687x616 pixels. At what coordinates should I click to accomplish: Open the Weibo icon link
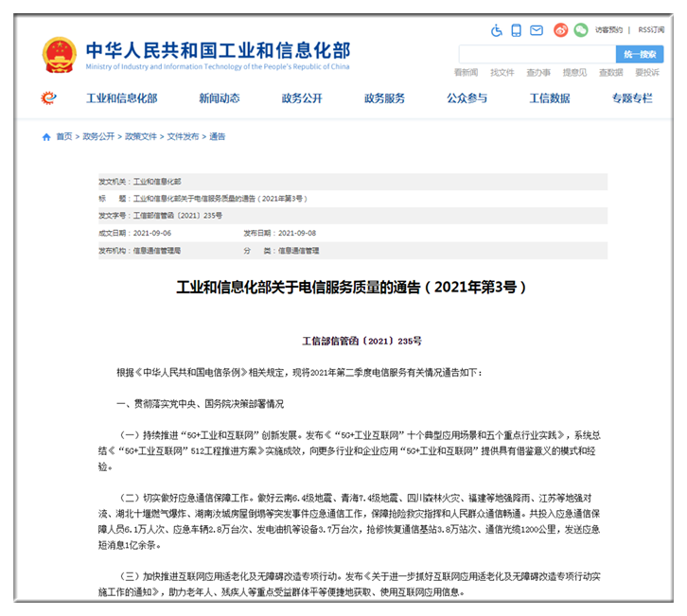tap(560, 30)
